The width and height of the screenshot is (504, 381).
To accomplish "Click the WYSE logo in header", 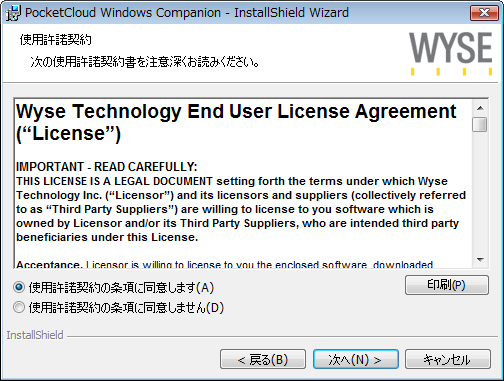I will pos(451,53).
